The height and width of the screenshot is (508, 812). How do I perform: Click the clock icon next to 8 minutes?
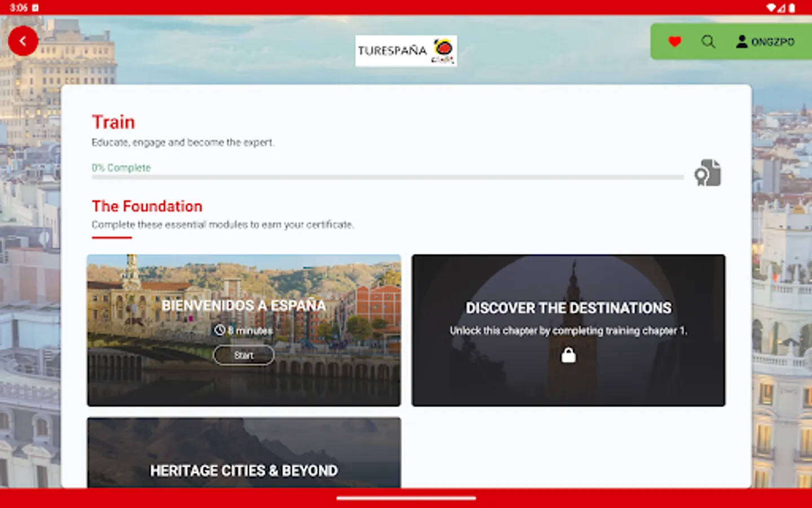[x=220, y=331]
